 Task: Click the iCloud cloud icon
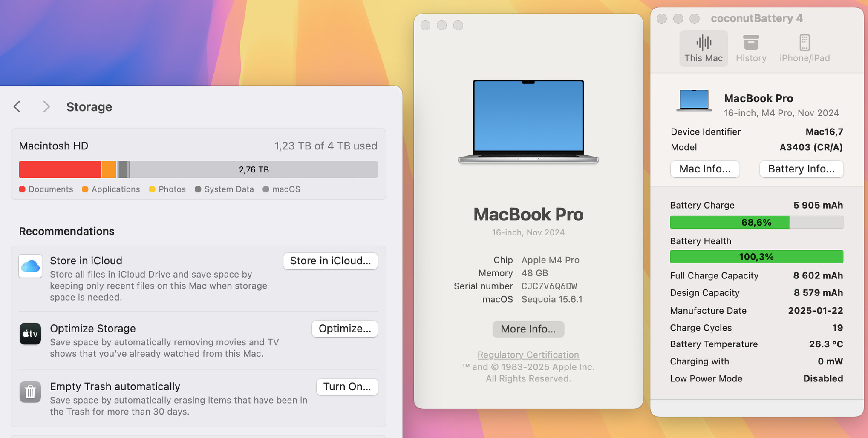tap(30, 266)
